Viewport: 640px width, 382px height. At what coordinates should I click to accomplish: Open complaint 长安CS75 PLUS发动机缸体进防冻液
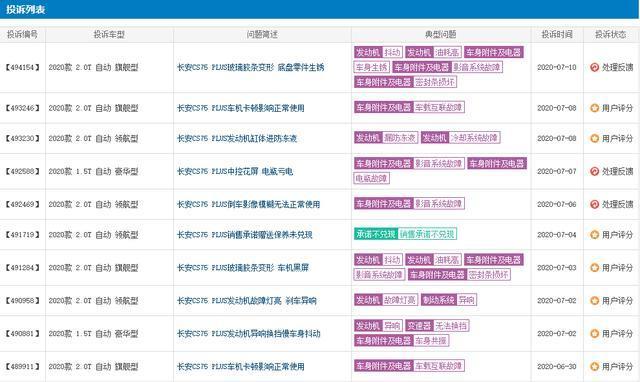(237, 138)
